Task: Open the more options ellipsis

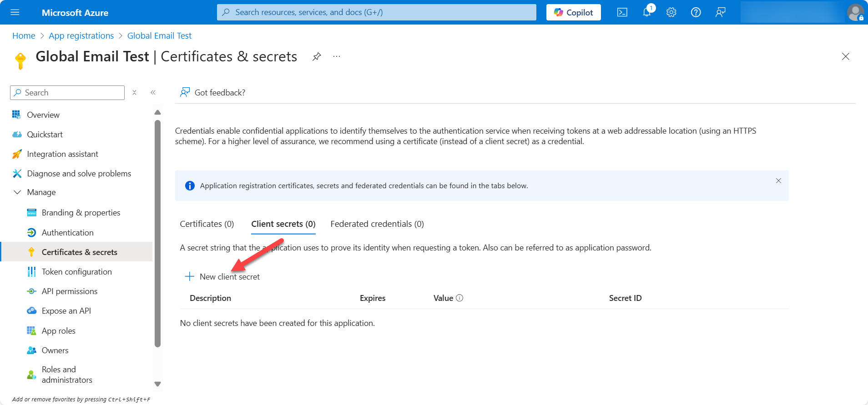Action: pos(337,56)
